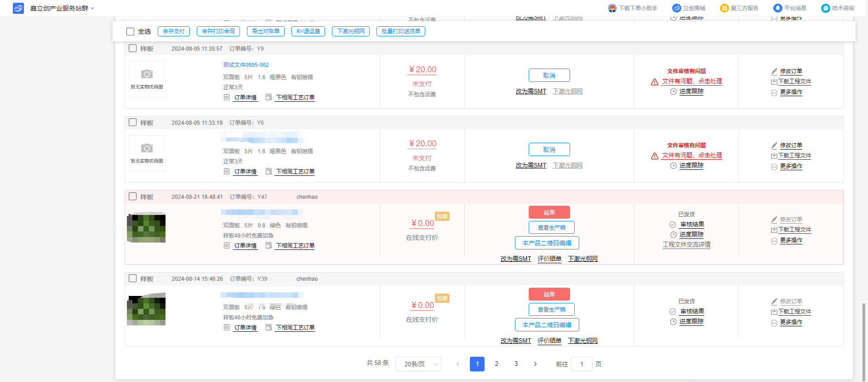Click the JLC logo icon at top left
Image resolution: width=868 pixels, height=382 pixels.
(x=18, y=8)
